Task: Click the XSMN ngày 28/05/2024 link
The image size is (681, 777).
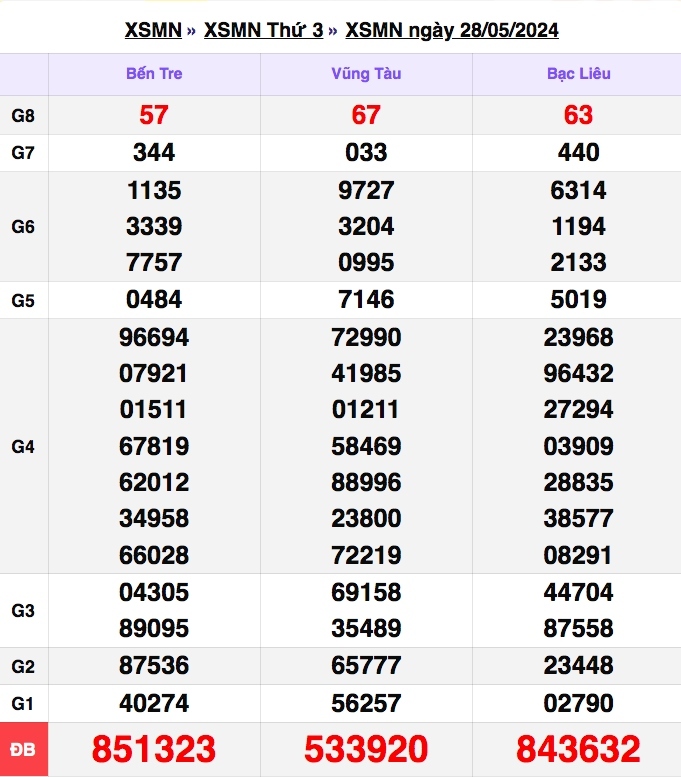Action: coord(451,30)
